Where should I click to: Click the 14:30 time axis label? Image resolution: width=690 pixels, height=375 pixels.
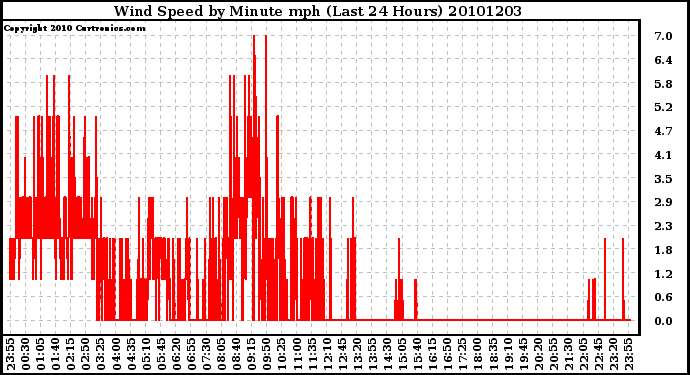[x=387, y=355]
